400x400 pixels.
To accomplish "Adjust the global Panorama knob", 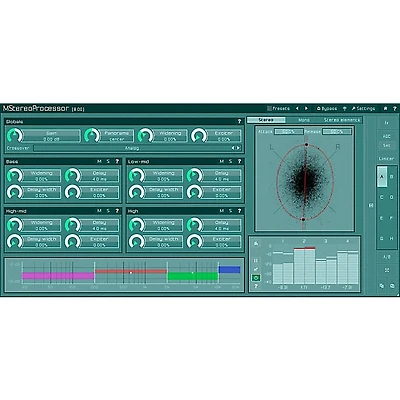I will click(x=92, y=136).
